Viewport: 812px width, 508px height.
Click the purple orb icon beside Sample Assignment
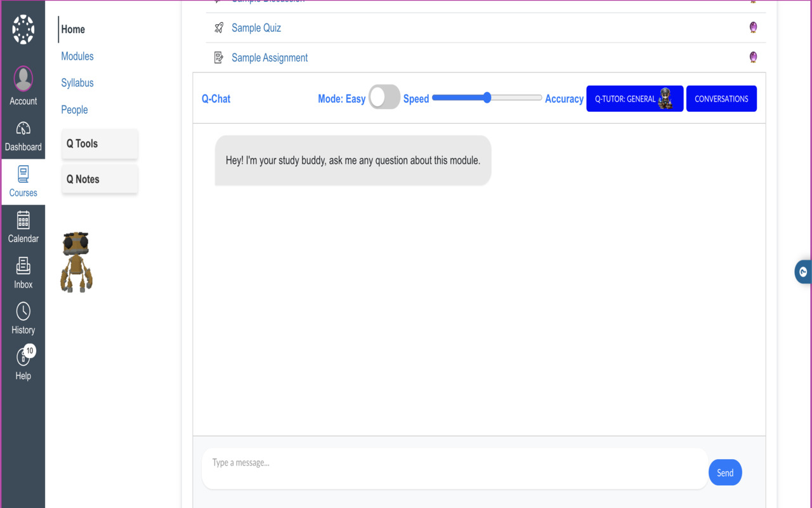[x=753, y=57]
